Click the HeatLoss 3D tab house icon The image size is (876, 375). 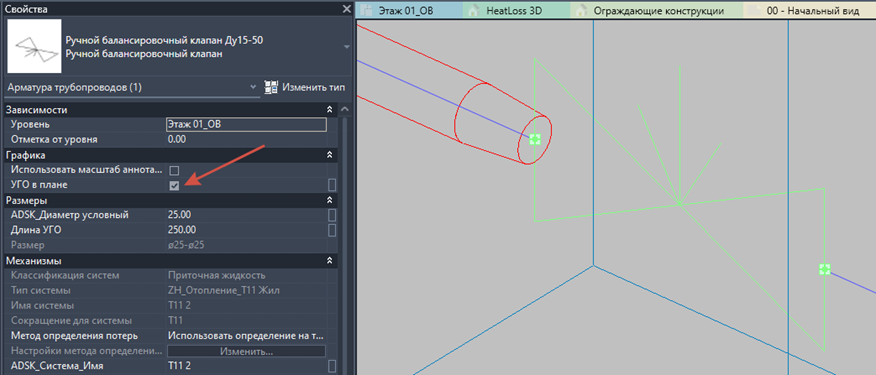pos(474,11)
